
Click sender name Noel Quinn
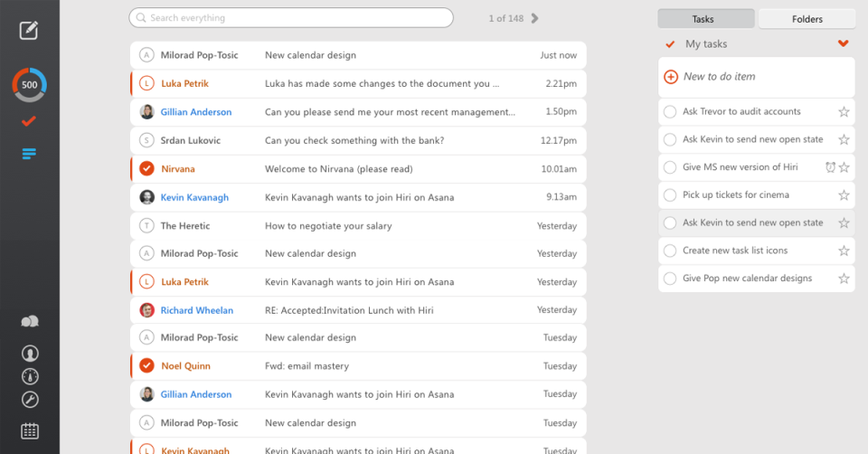(185, 366)
